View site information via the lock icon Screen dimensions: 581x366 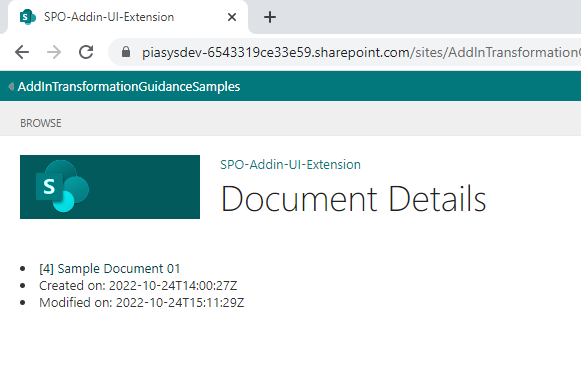(126, 52)
